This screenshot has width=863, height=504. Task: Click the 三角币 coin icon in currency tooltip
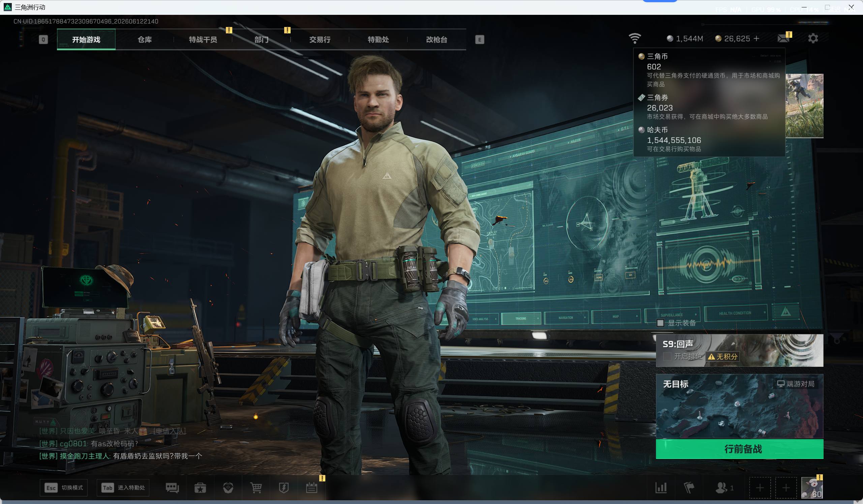pos(642,57)
